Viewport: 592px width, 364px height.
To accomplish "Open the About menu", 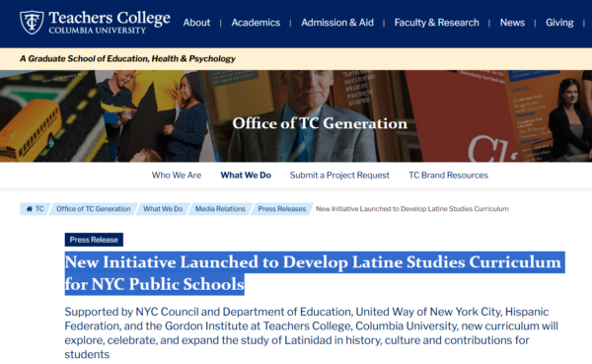I will point(196,23).
